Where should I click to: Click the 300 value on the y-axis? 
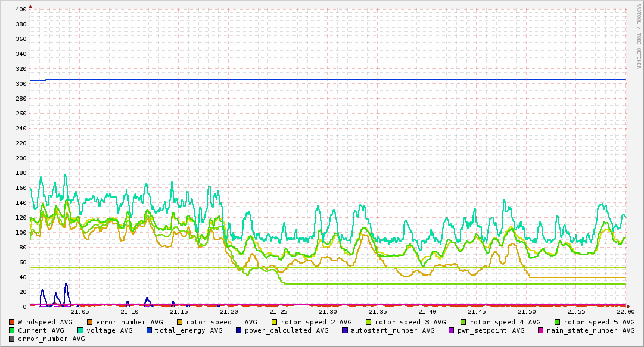[x=20, y=84]
